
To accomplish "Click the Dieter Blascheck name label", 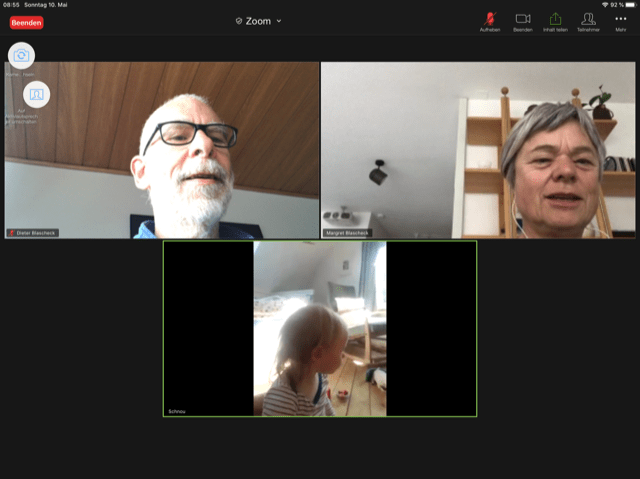I will click(37, 233).
